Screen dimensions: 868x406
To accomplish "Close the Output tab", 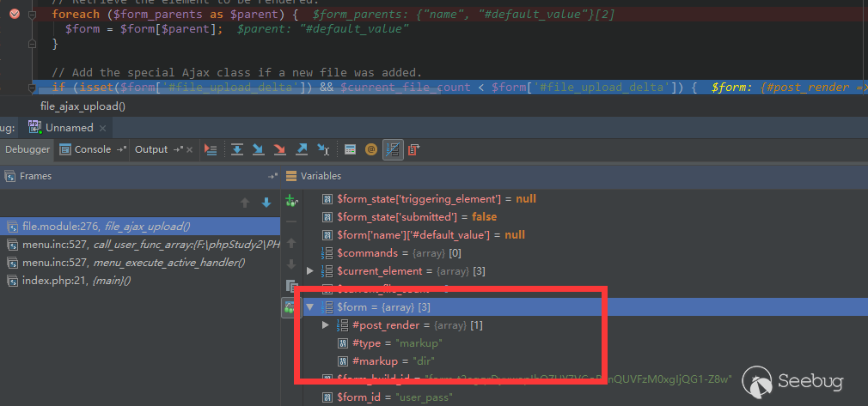I will pos(189,150).
